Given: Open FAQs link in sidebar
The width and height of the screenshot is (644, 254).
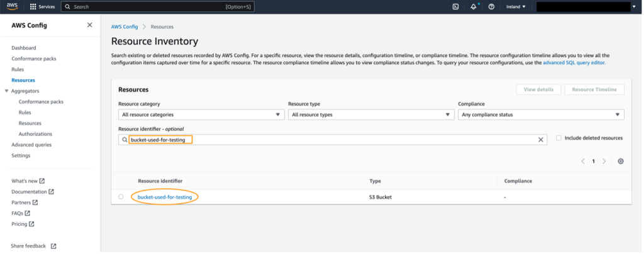Looking at the screenshot, I should click(17, 213).
